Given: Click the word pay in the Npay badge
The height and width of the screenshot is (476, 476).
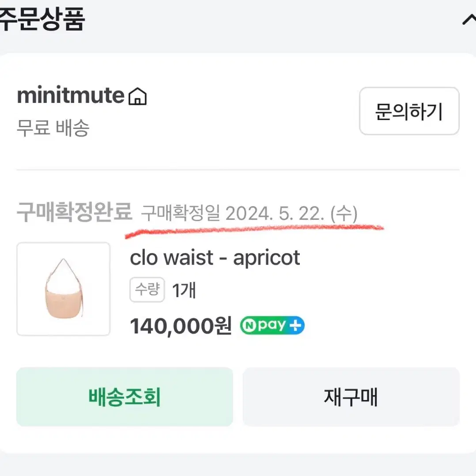Looking at the screenshot, I should tap(272, 325).
